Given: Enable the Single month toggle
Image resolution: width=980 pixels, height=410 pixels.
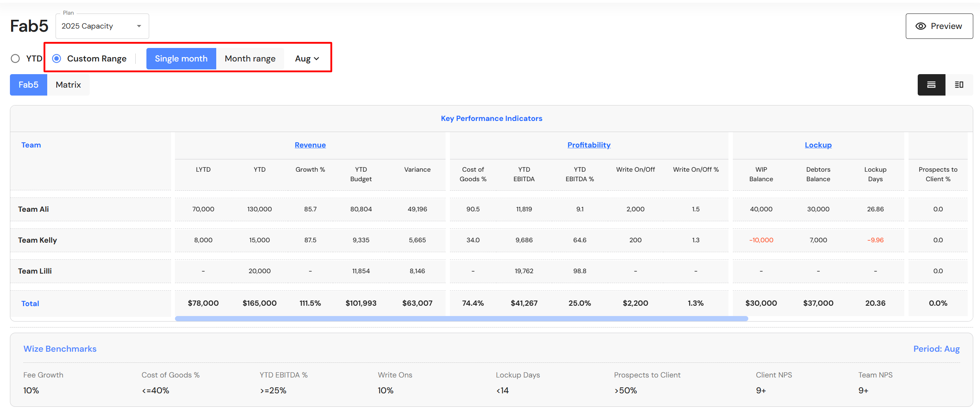Looking at the screenshot, I should pyautogui.click(x=181, y=59).
